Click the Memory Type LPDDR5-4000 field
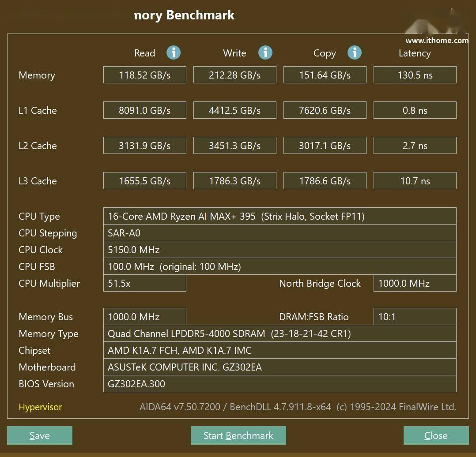The height and width of the screenshot is (457, 476). click(280, 333)
